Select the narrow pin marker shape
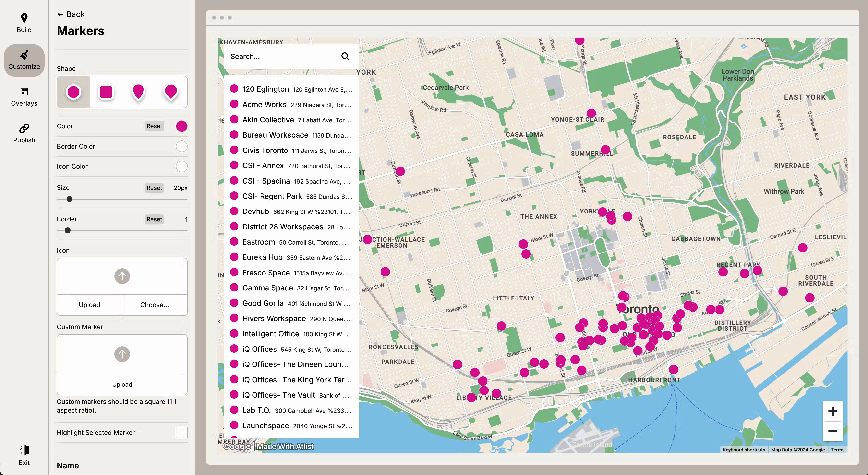This screenshot has height=475, width=868. click(138, 92)
